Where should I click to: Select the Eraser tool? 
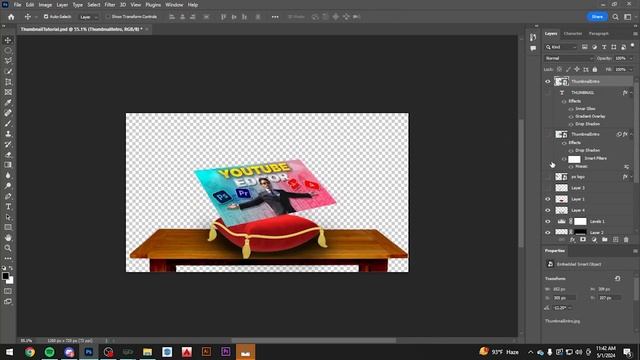(x=8, y=155)
